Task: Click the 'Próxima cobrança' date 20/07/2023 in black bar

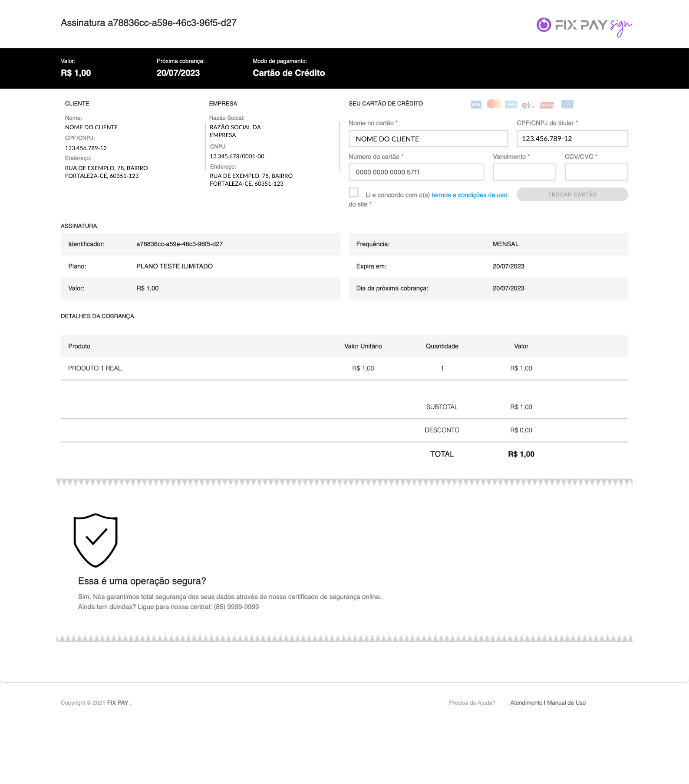Action: 178,73
